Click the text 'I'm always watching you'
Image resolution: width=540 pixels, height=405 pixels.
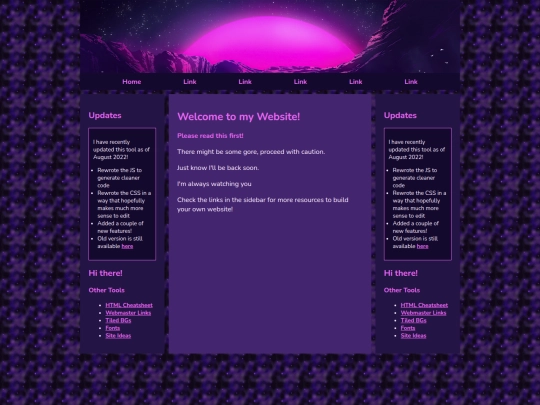(214, 184)
